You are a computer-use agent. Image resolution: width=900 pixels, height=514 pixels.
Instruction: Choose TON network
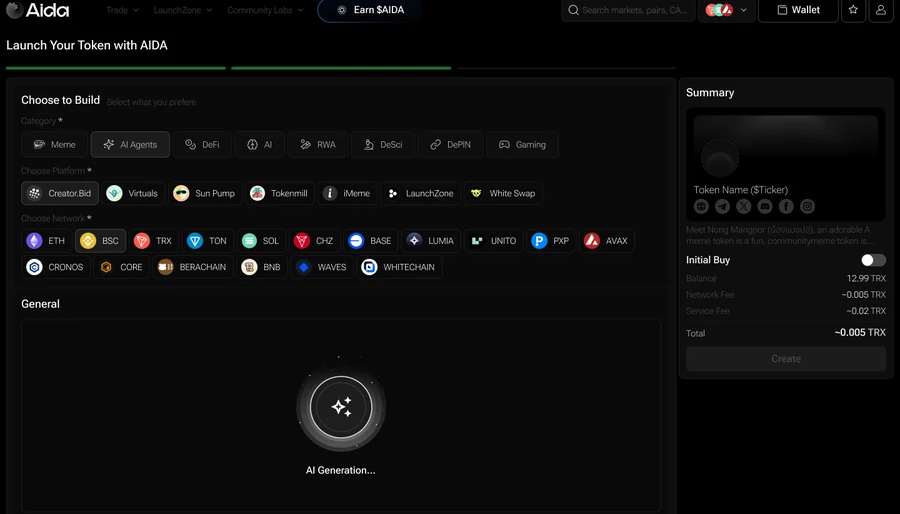click(207, 241)
